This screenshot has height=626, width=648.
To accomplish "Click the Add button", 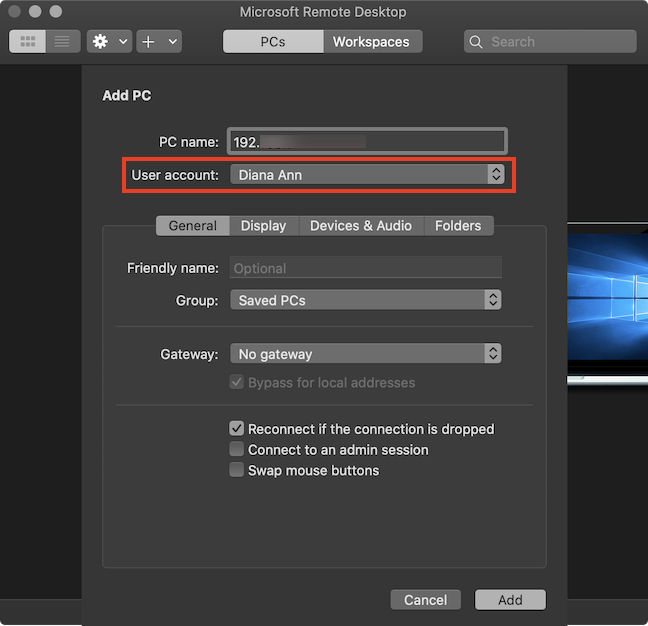I will 510,600.
